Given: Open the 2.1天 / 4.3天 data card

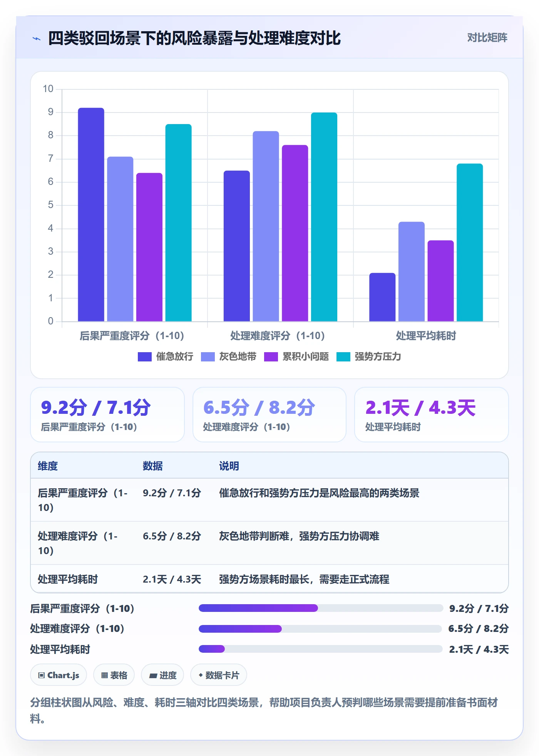Looking at the screenshot, I should pyautogui.click(x=432, y=415).
